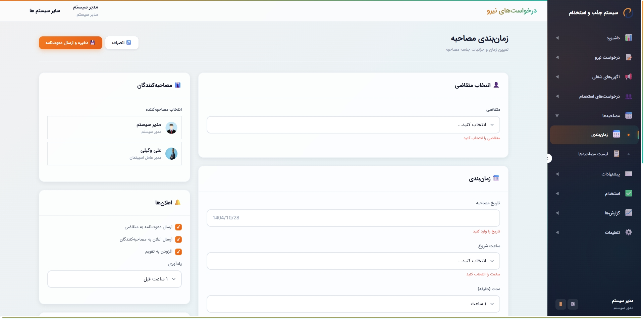Click the settings gear button beside the user profile
The image size is (644, 319).
[x=573, y=304]
